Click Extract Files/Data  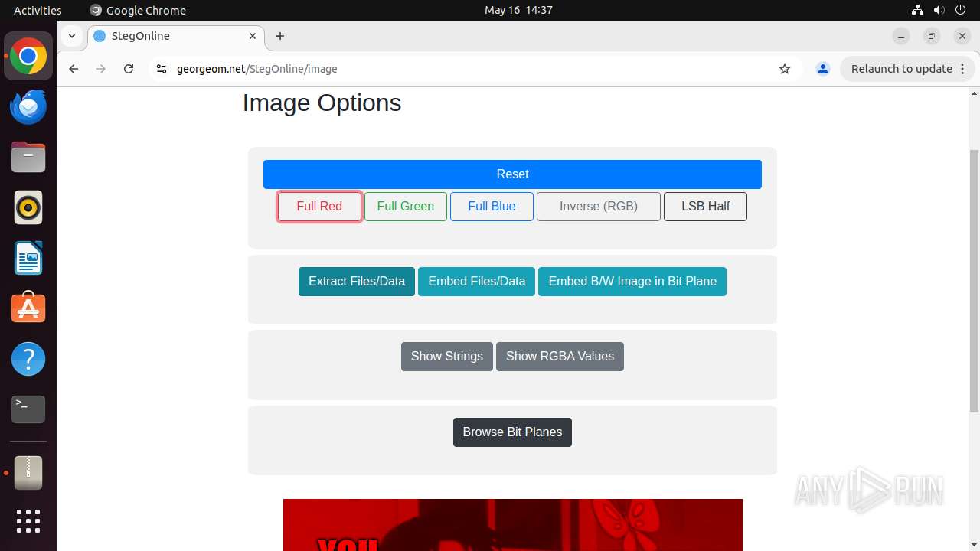coord(357,282)
